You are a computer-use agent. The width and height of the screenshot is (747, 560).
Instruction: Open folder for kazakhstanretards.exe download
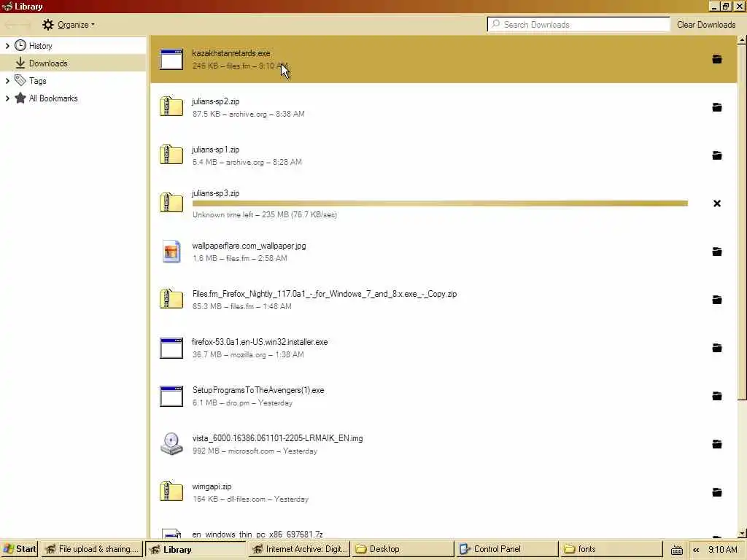point(716,59)
